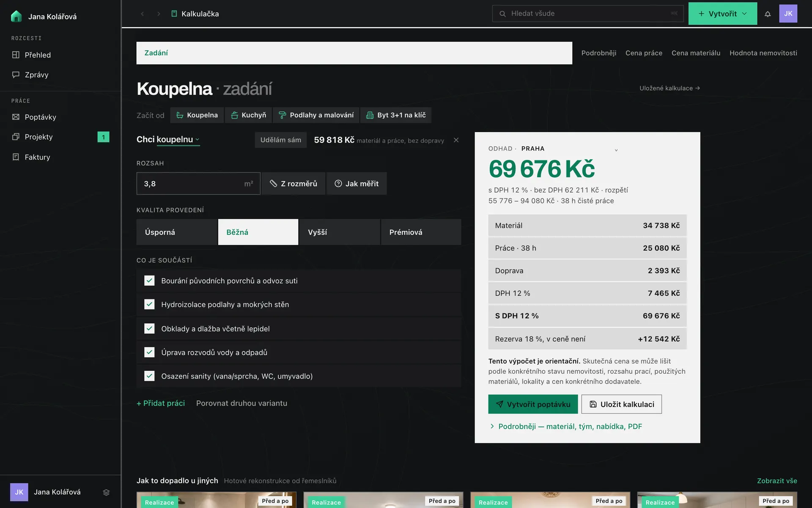Screen dimensions: 812x508
Task: Switch to the Hodnota nemovitosti tab
Action: 763,53
